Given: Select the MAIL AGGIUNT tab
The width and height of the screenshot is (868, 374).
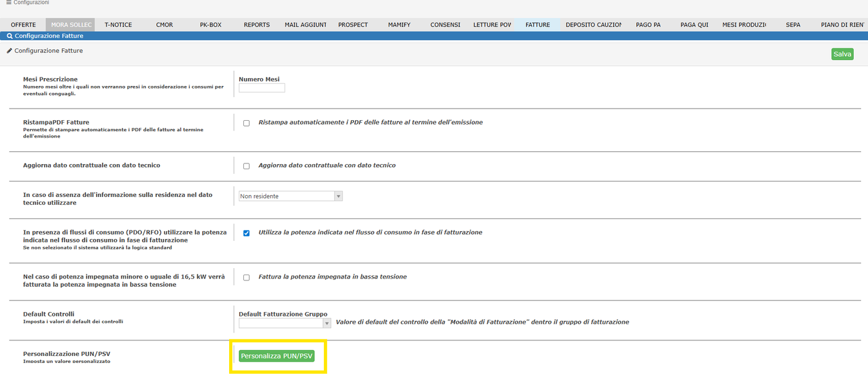Looking at the screenshot, I should tap(305, 25).
